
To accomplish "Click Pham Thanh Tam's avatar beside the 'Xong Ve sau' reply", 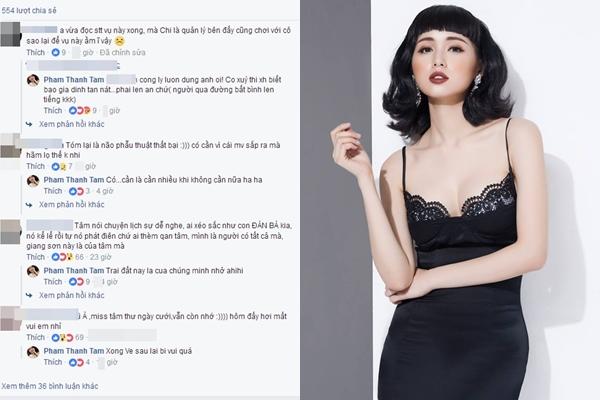I will pyautogui.click(x=33, y=352).
